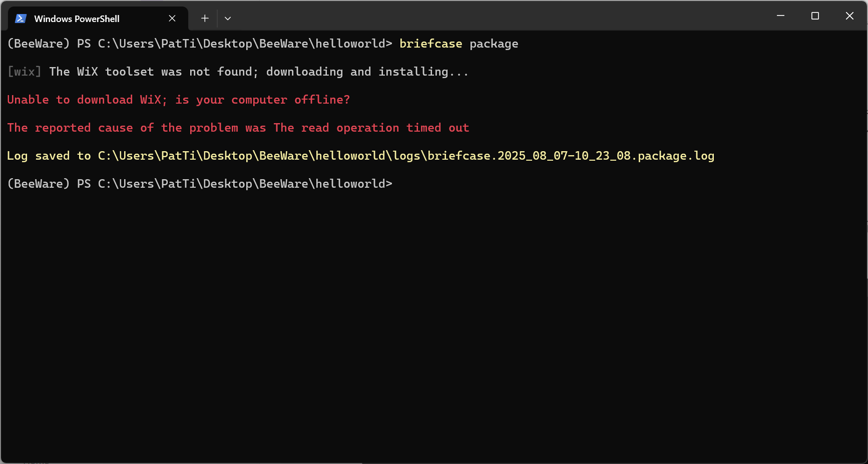Select the Windows PowerShell tab
Screen dimensions: 868x464
coord(98,19)
